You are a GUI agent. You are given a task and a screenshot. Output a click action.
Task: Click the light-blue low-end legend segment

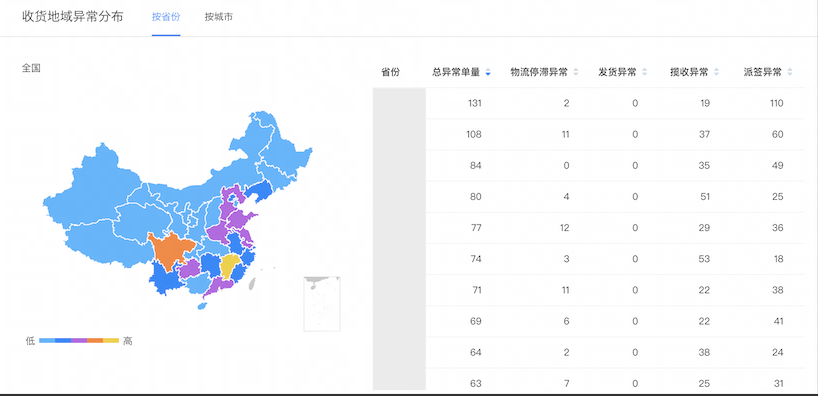pos(47,341)
